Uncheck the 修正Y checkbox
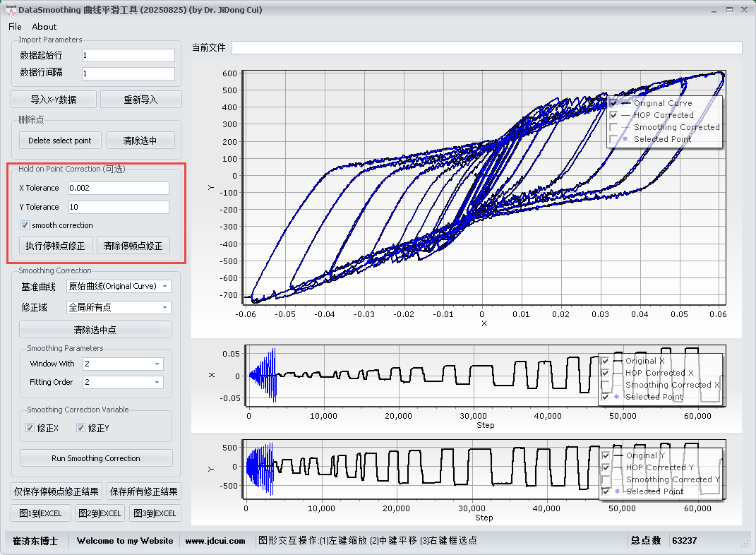 [80, 428]
